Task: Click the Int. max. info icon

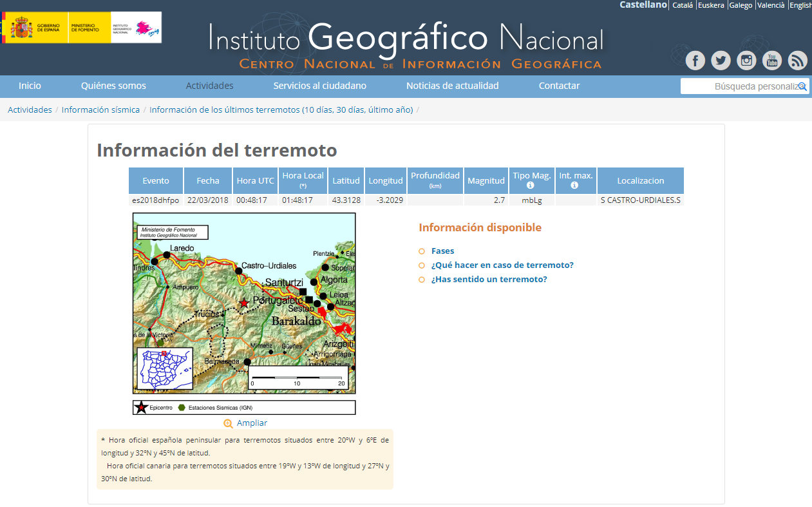Action: (x=574, y=186)
